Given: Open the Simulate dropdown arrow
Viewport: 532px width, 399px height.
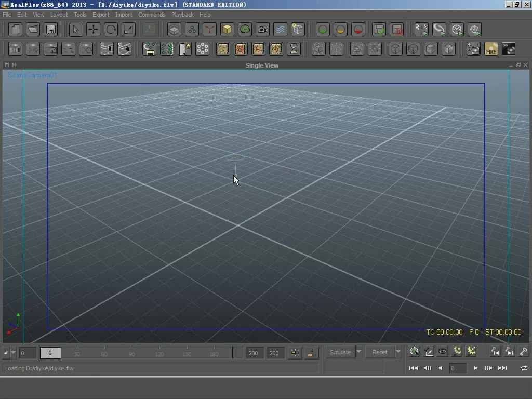Looking at the screenshot, I should point(358,352).
